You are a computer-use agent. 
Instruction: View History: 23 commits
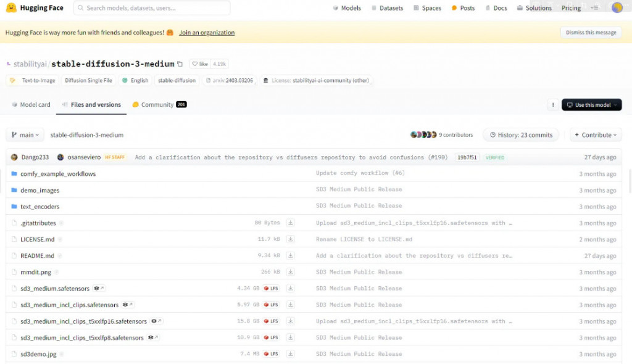[x=521, y=134]
